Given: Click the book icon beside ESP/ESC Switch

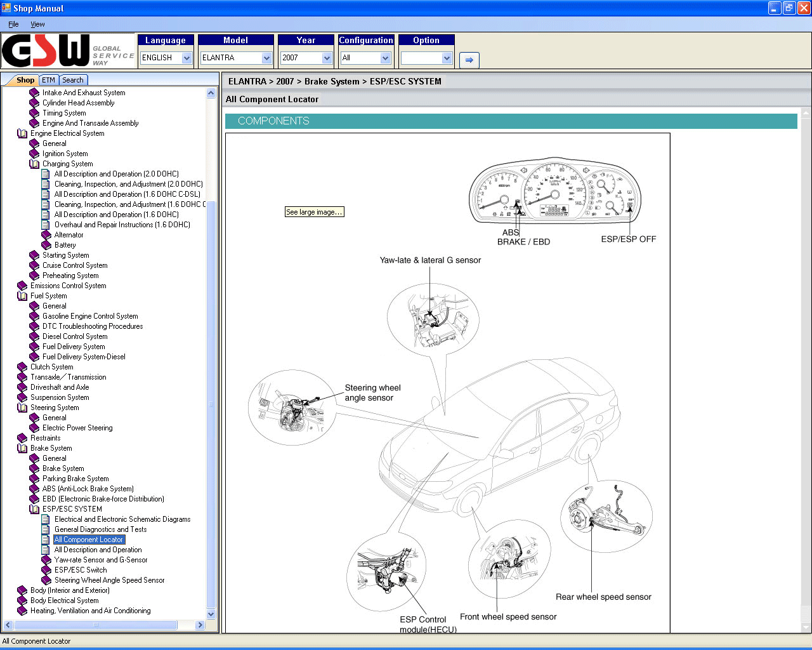Looking at the screenshot, I should [x=46, y=570].
